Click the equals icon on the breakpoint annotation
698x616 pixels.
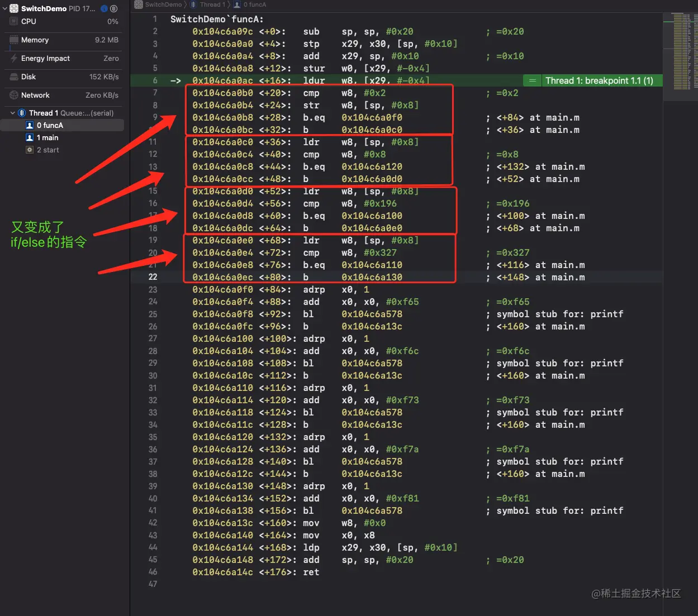click(533, 80)
